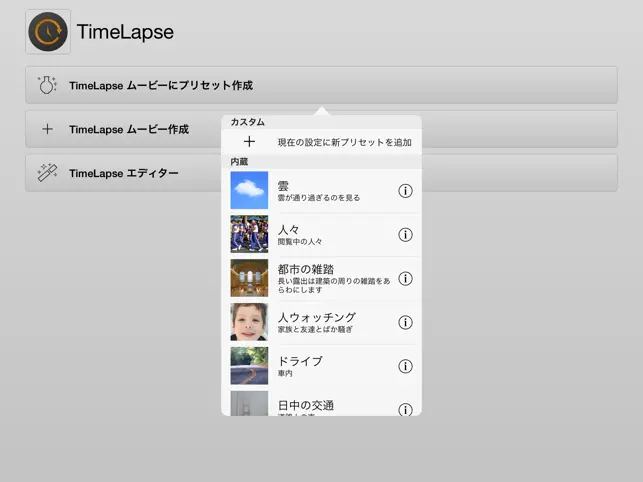Viewport: 643px width, 482px height.
Task: Choose the 人ウォッチング preset entry
Action: tap(322, 322)
